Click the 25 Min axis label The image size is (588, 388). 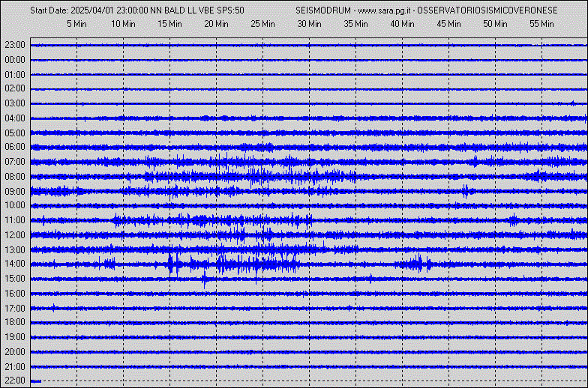(262, 24)
